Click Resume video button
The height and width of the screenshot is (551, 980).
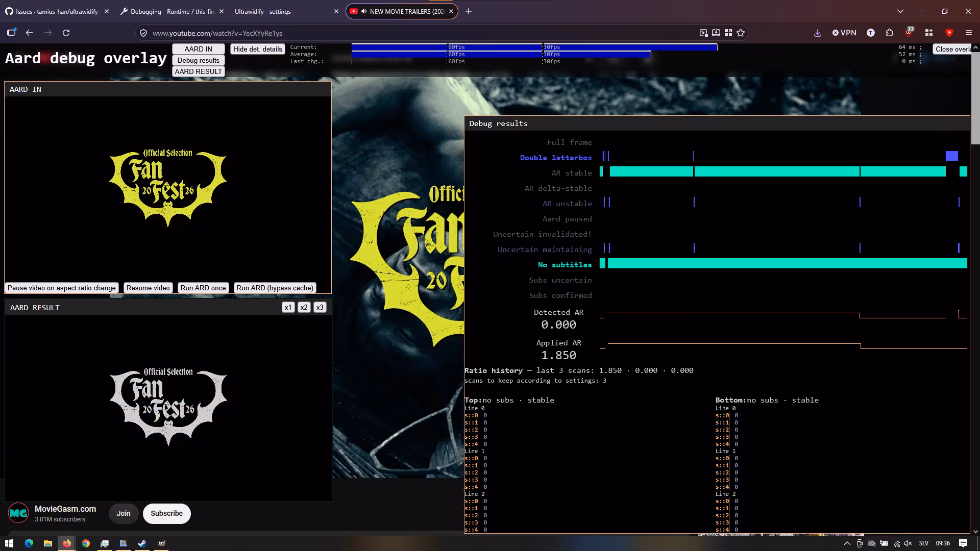[148, 288]
